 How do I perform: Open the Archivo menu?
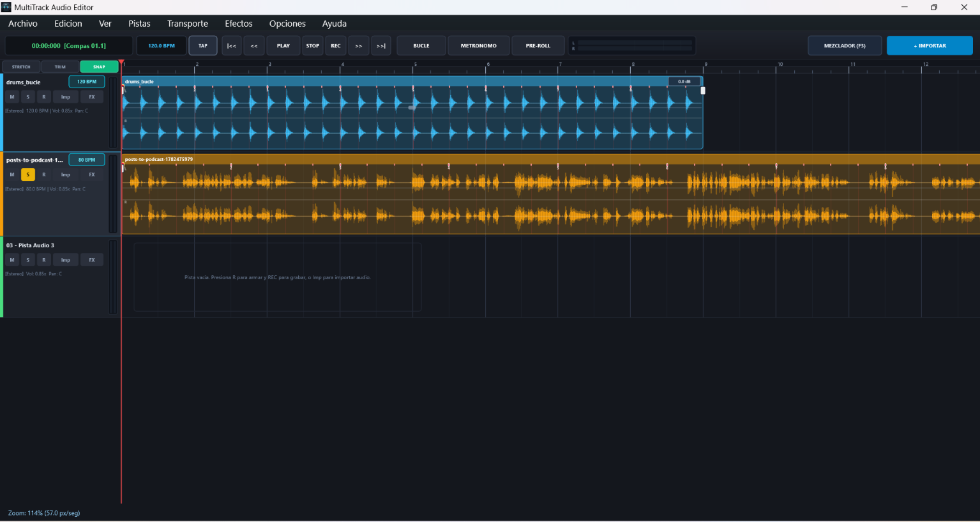coord(23,24)
